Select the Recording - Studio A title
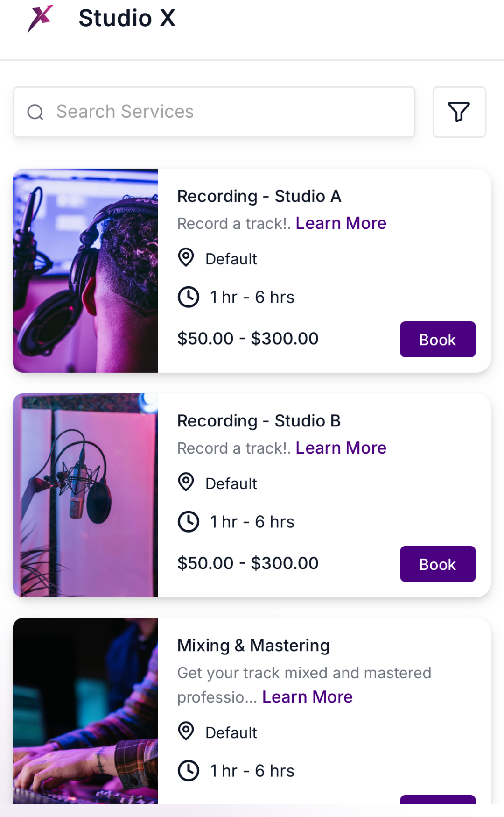Viewport: 504px width, 817px height. [259, 196]
